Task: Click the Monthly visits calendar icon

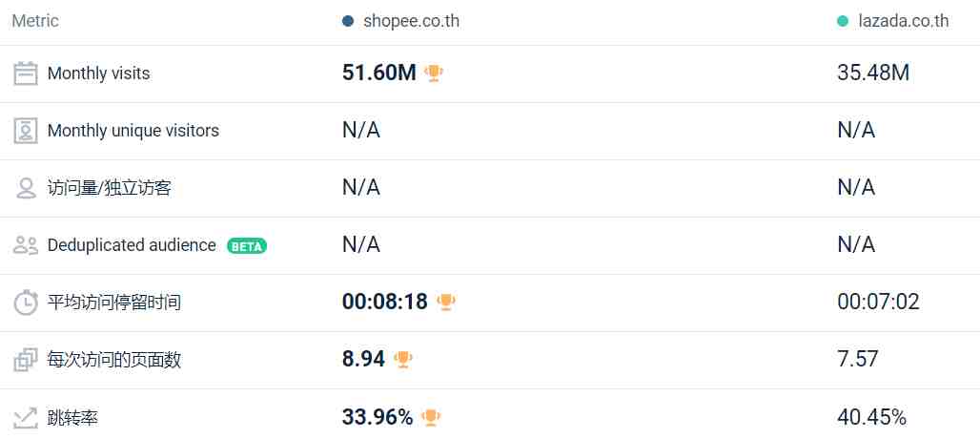Action: point(26,73)
